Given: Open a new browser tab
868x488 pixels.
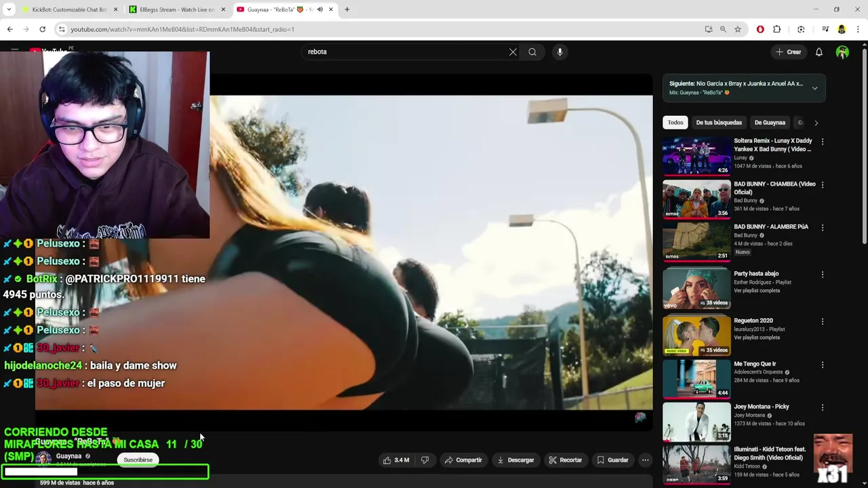Looking at the screenshot, I should tap(347, 9).
